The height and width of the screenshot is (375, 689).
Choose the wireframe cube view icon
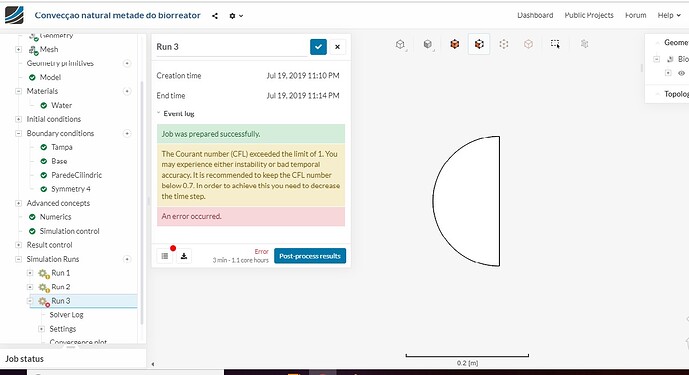pyautogui.click(x=400, y=44)
